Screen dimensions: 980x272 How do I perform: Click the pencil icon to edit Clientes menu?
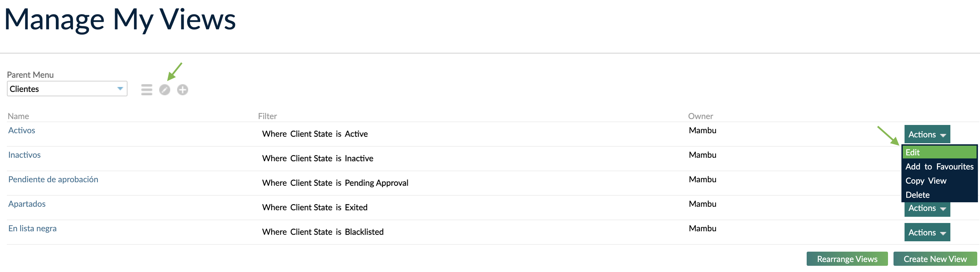(x=164, y=90)
